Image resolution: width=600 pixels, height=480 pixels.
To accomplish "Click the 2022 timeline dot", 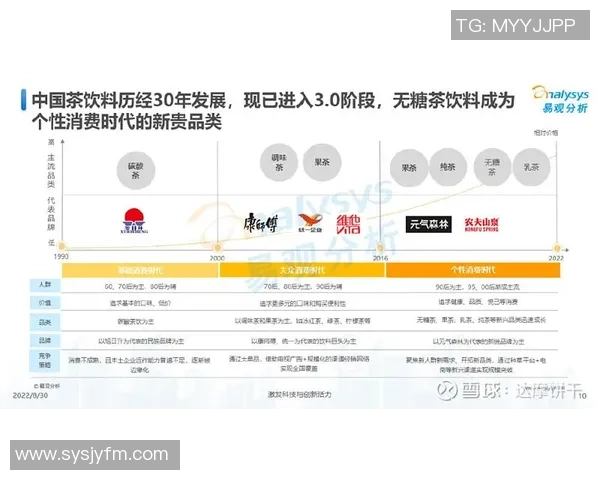I will [x=557, y=248].
